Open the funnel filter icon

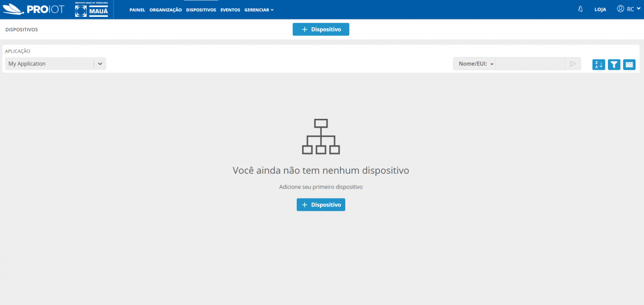click(x=614, y=64)
